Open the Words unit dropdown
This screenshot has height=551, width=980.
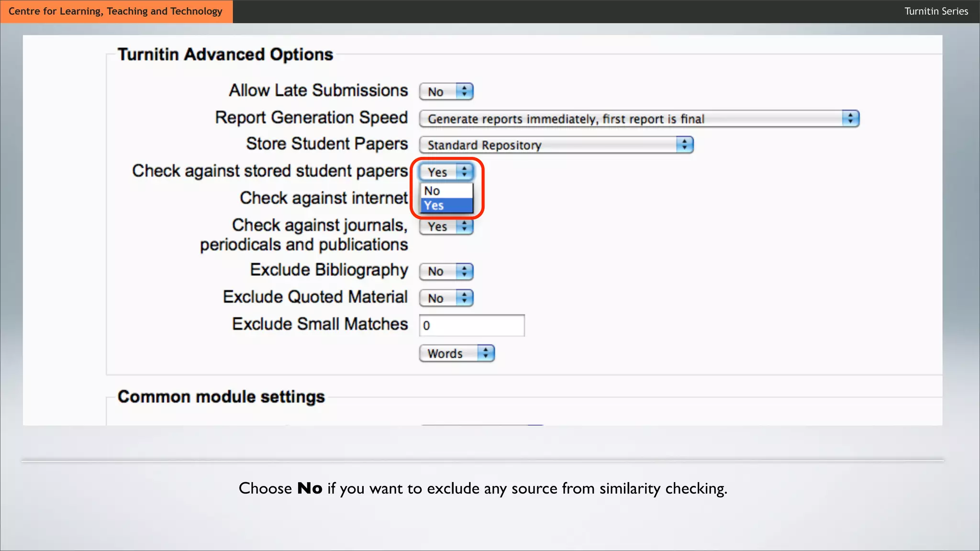pos(456,353)
